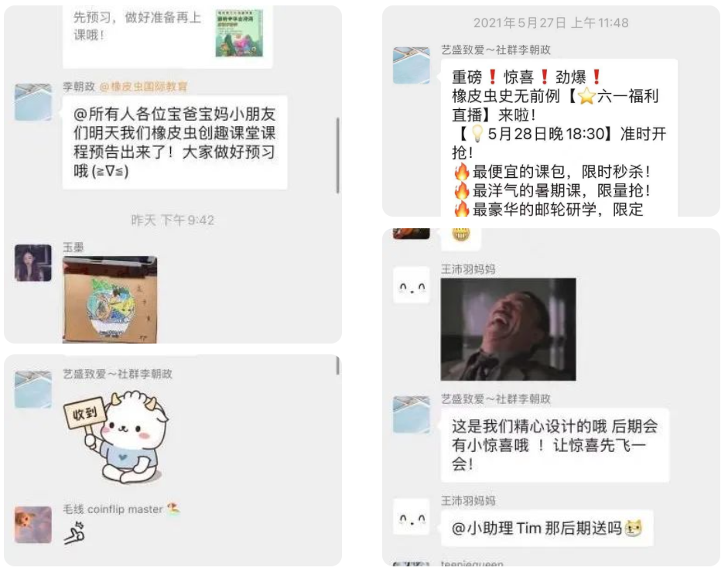Tap 玉墨's profile photo avatar
This screenshot has height=571, width=728.
[x=33, y=263]
